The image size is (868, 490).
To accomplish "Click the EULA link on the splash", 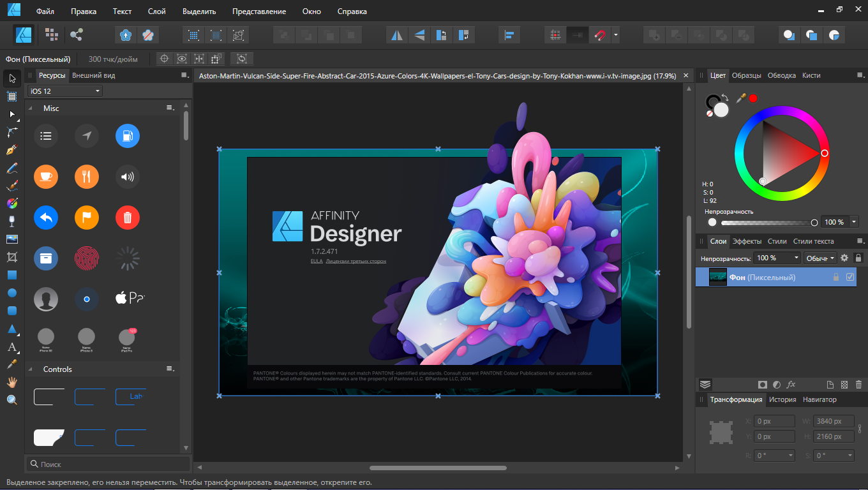I will click(317, 261).
